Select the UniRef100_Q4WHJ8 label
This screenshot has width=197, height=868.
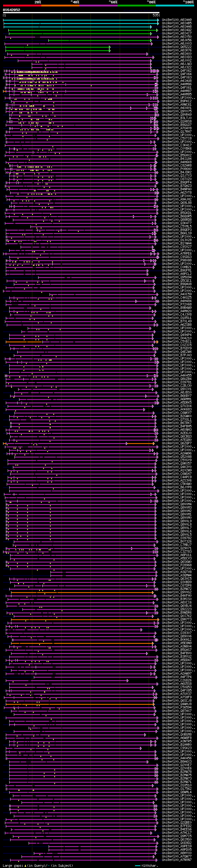tap(177, 704)
